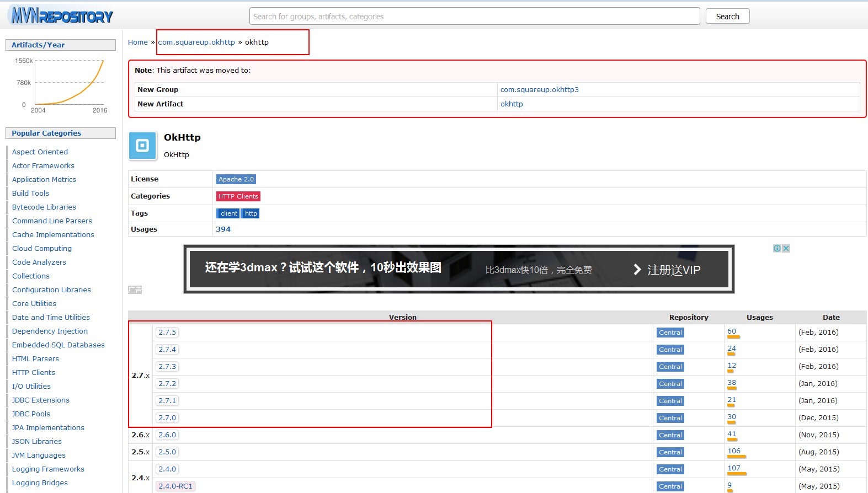Open Actor Frameworks category
Screen dimensions: 868x493
click(x=43, y=166)
